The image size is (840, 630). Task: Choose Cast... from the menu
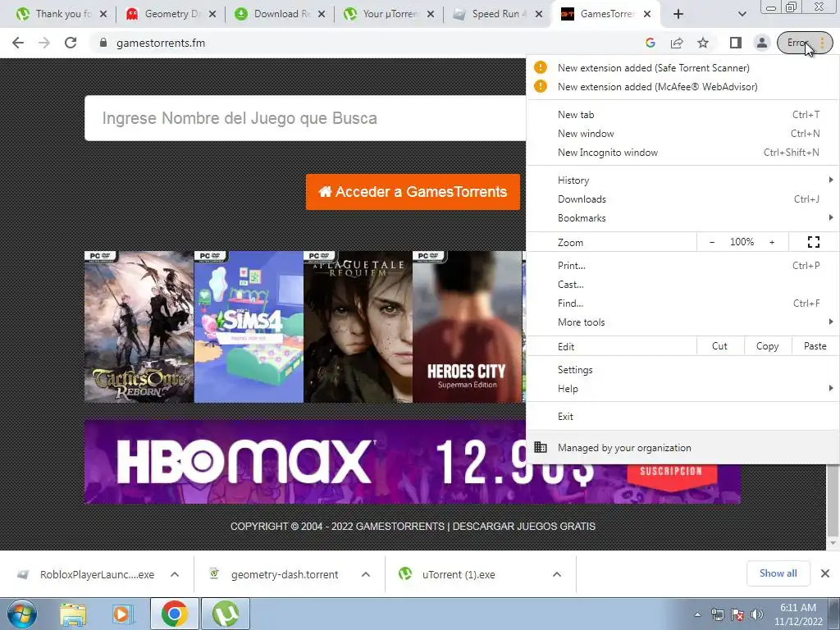tap(682, 285)
